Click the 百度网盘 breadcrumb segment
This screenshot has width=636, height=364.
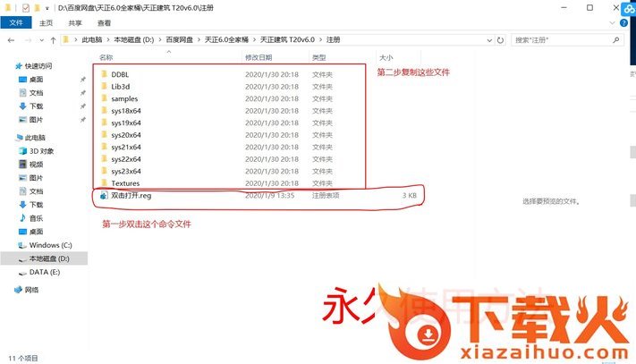179,39
